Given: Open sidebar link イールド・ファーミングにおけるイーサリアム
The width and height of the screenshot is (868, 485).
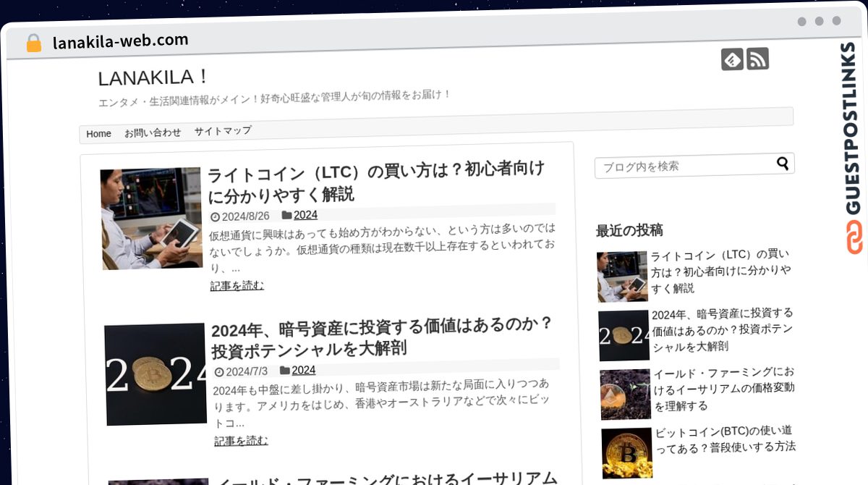Looking at the screenshot, I should point(725,389).
